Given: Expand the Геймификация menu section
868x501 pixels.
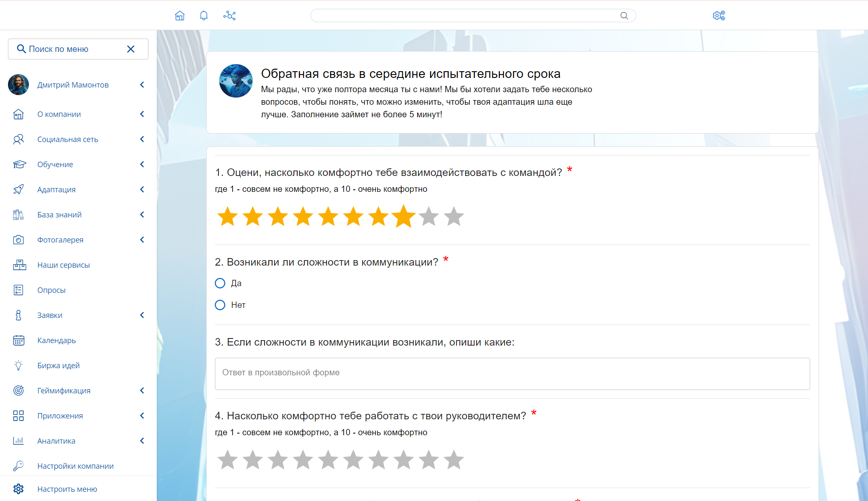Looking at the screenshot, I should [142, 390].
